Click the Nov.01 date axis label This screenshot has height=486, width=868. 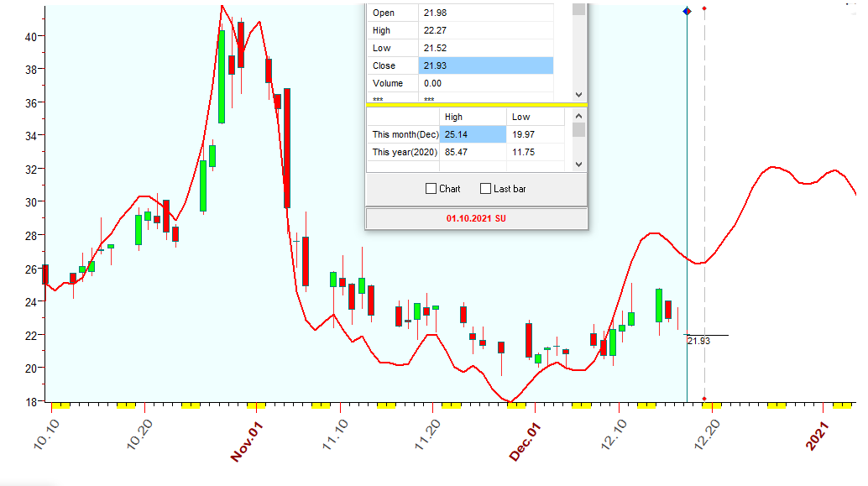[246, 442]
